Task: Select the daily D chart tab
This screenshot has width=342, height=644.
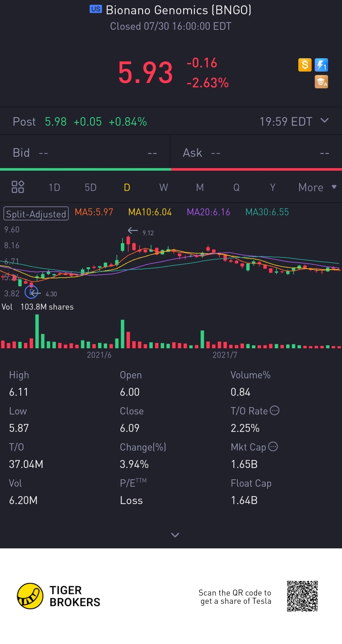Action: pos(127,187)
